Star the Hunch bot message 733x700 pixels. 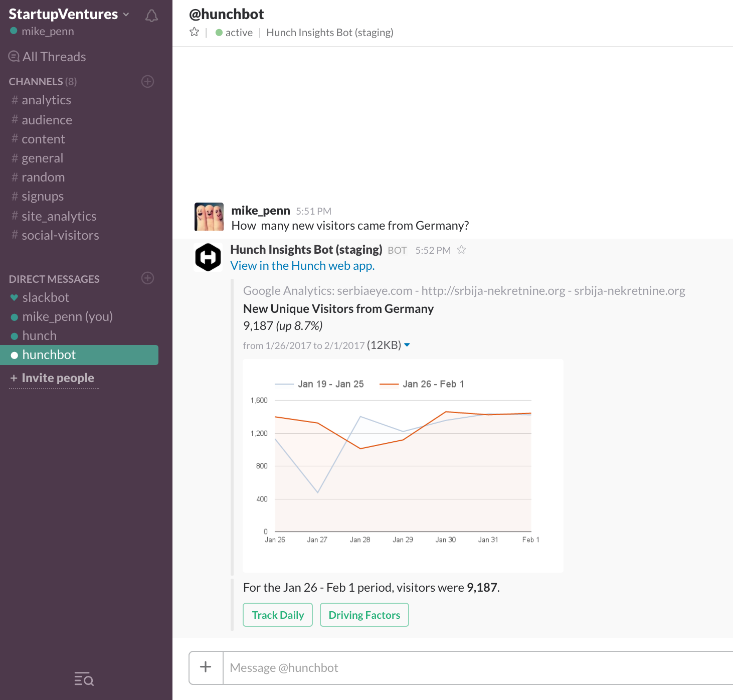pos(461,250)
